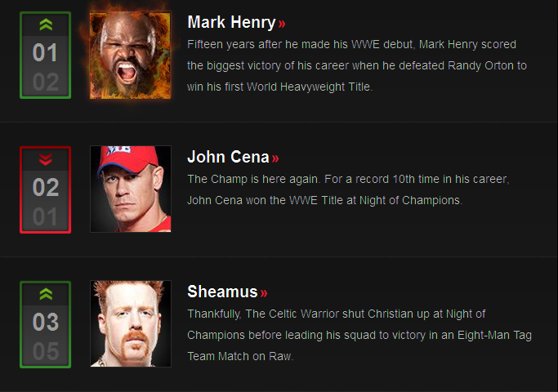Select current rank 02 in red box
558x392 pixels.
pos(46,188)
